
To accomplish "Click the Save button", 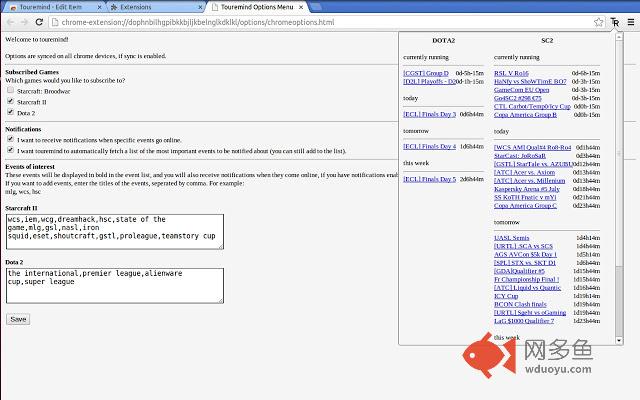I will [18, 319].
